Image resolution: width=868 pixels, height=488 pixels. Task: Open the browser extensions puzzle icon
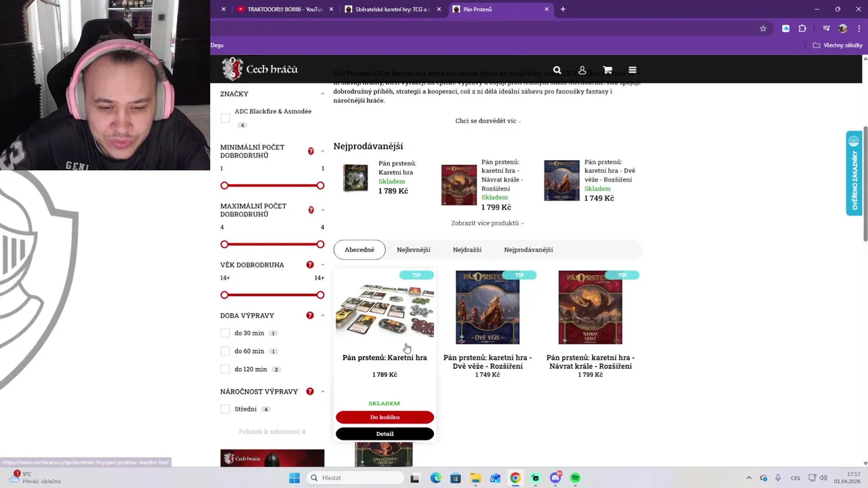pos(802,28)
